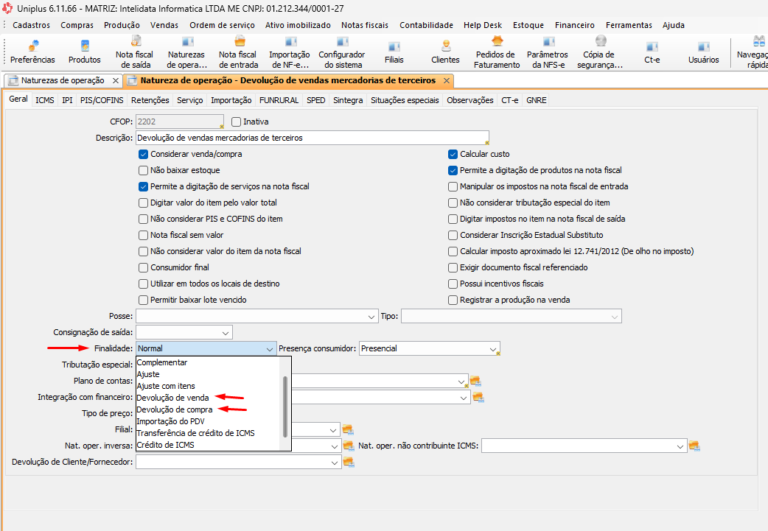The height and width of the screenshot is (531, 768).
Task: Click lookup icon beside Integração com financeiro
Action: pos(478,397)
